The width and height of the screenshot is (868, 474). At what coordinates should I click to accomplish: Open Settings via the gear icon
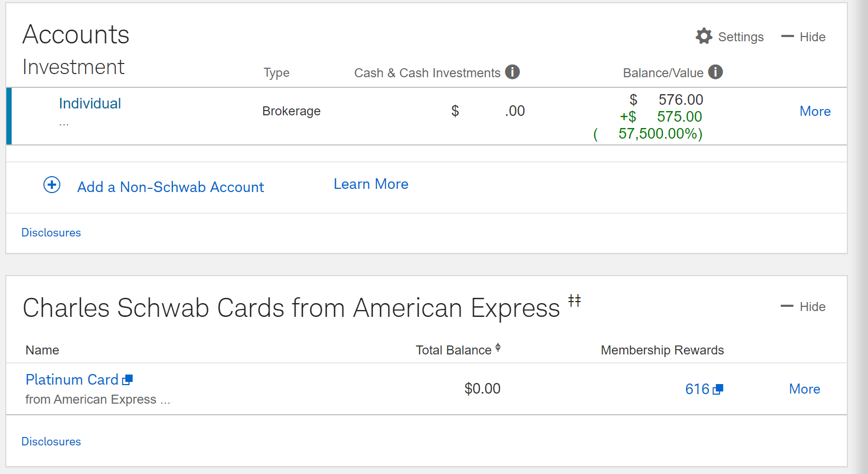(x=704, y=37)
